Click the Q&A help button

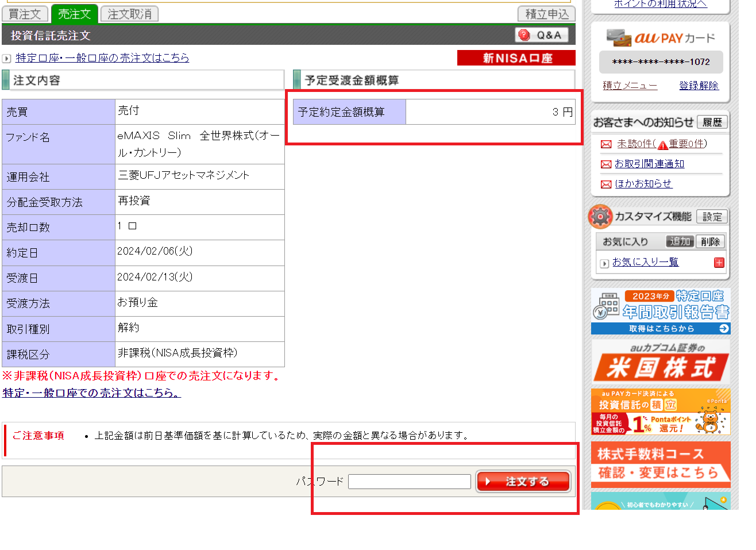pyautogui.click(x=542, y=35)
